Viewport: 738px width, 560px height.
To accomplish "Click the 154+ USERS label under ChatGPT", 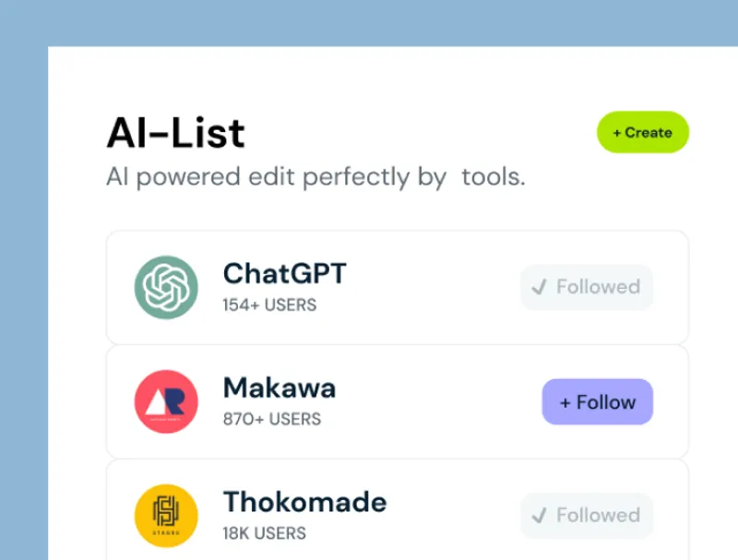I will point(268,304).
